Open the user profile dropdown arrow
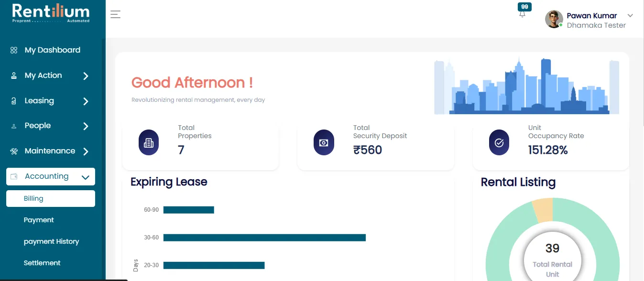The height and width of the screenshot is (281, 644). 630,15
